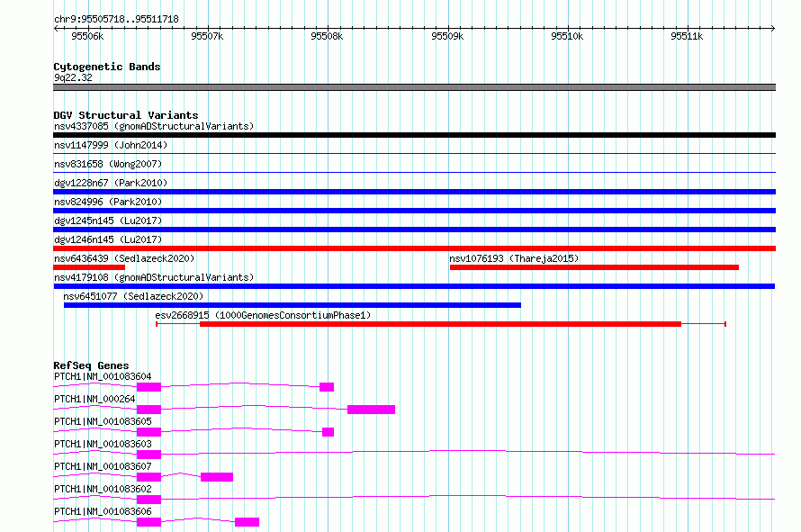Viewport: 801px width, 532px height.
Task: Open the nsv1076193 (Thareja2015) label
Action: coord(514,258)
